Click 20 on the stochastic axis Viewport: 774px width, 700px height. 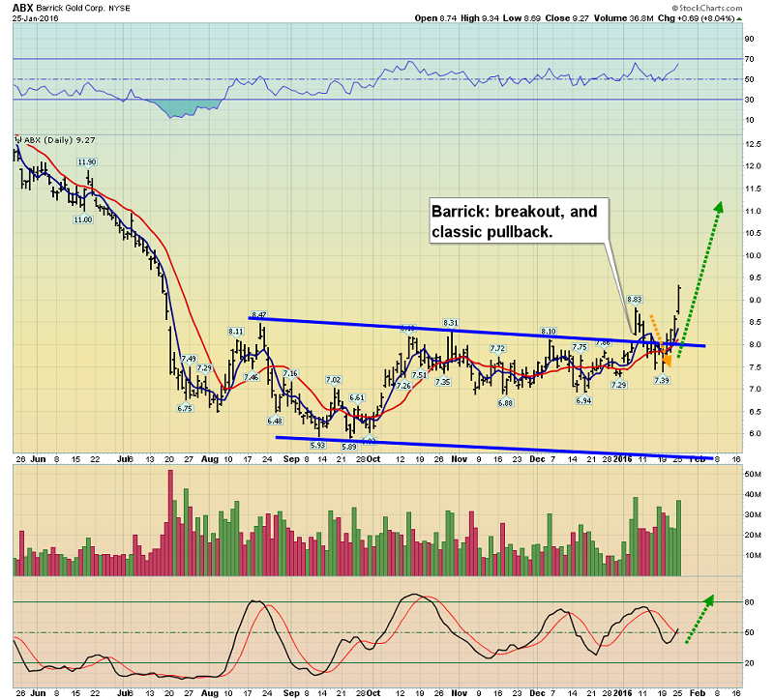pyautogui.click(x=749, y=663)
